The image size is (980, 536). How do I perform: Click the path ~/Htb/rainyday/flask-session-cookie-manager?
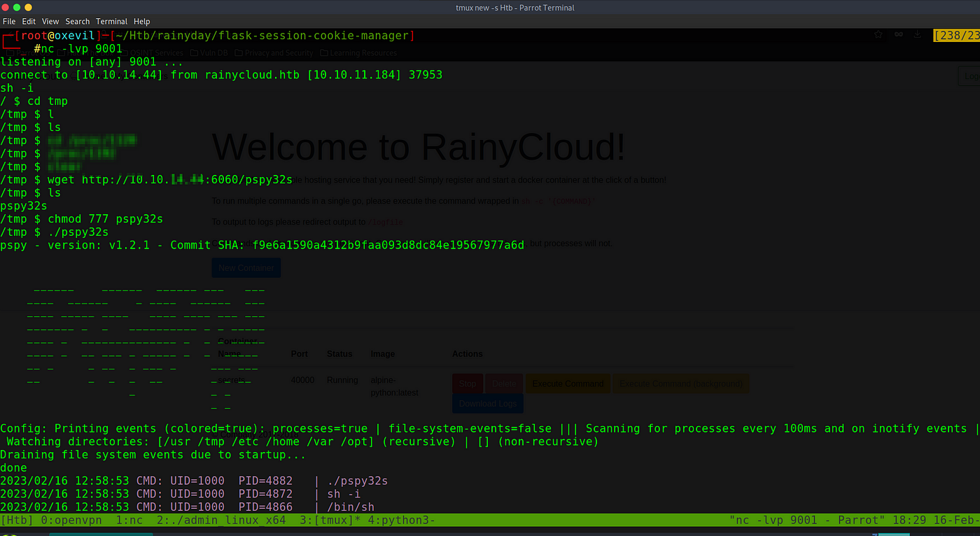[262, 36]
